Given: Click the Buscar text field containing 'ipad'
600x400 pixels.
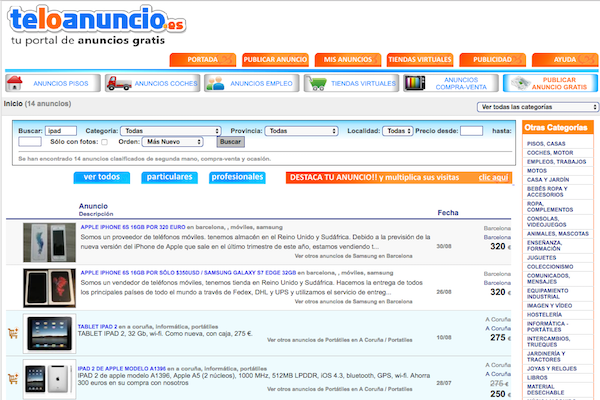Looking at the screenshot, I should pos(61,131).
